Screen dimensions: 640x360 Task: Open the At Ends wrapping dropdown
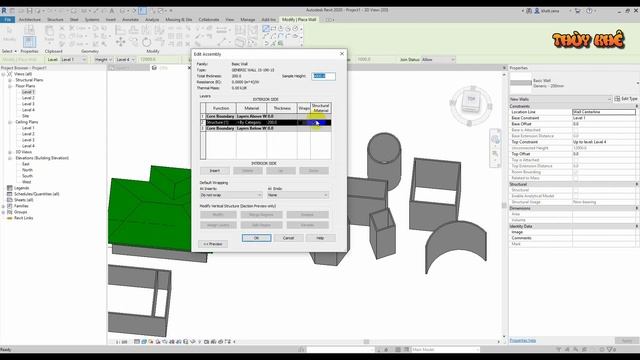pos(298,195)
